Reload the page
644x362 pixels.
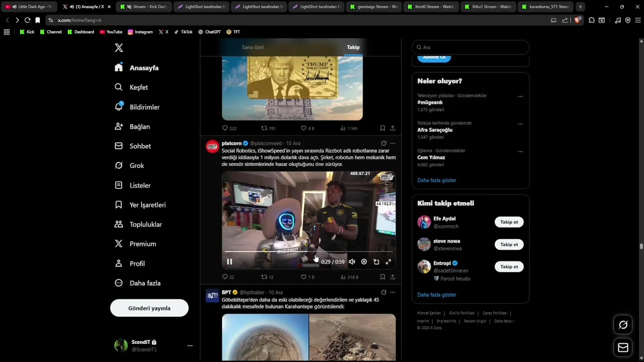(x=27, y=20)
